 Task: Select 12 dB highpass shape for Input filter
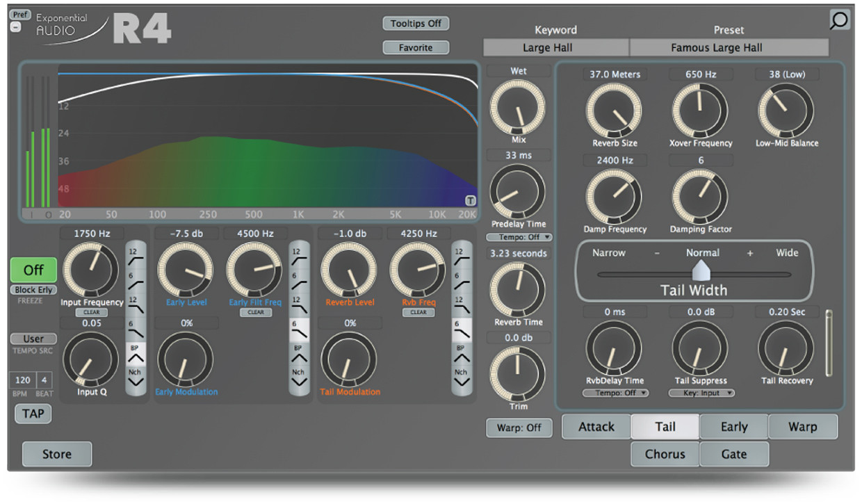pos(136,256)
